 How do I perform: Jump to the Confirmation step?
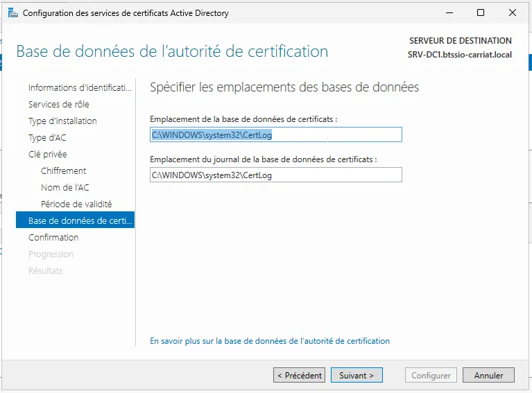coord(53,238)
